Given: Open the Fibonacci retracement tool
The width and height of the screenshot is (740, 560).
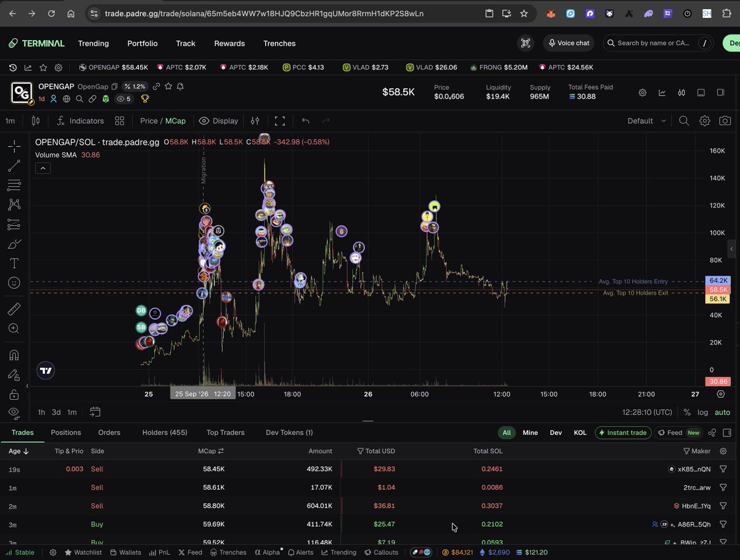Looking at the screenshot, I should tap(14, 185).
